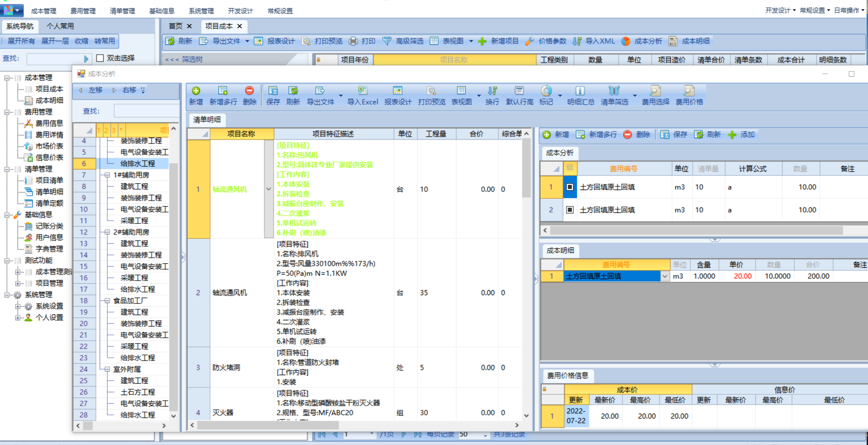Toggle group checkbox in 成本分析 row 1
Viewport: 868px width, 445px height.
point(570,187)
